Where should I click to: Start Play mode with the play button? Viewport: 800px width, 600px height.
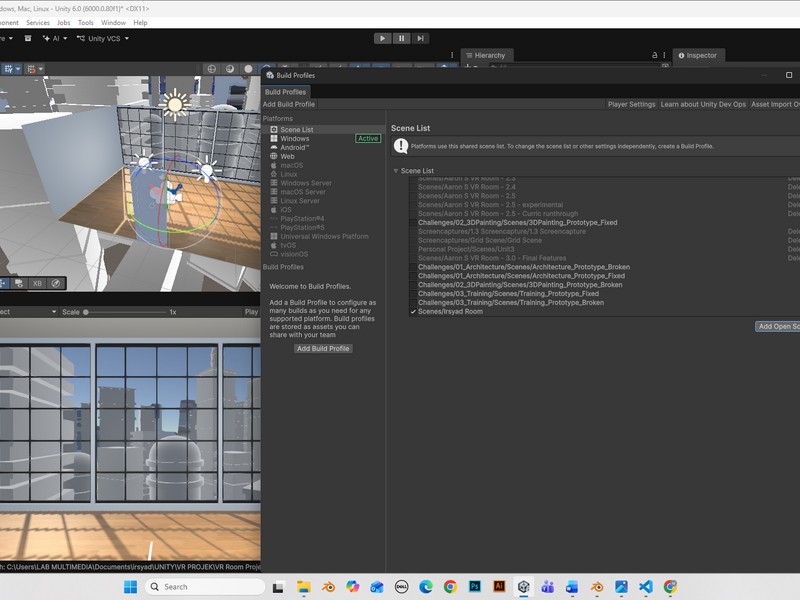click(382, 38)
